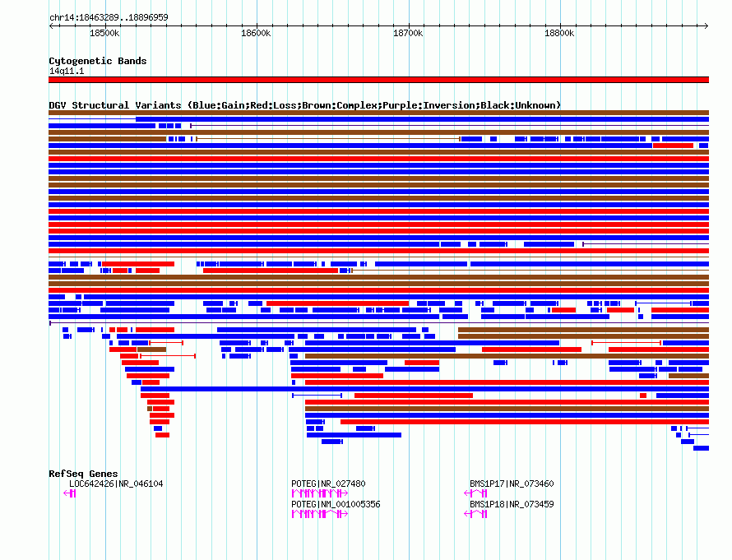732x560 pixels.
Task: Select the BMS1P17 gene glyph
Action: point(475,493)
